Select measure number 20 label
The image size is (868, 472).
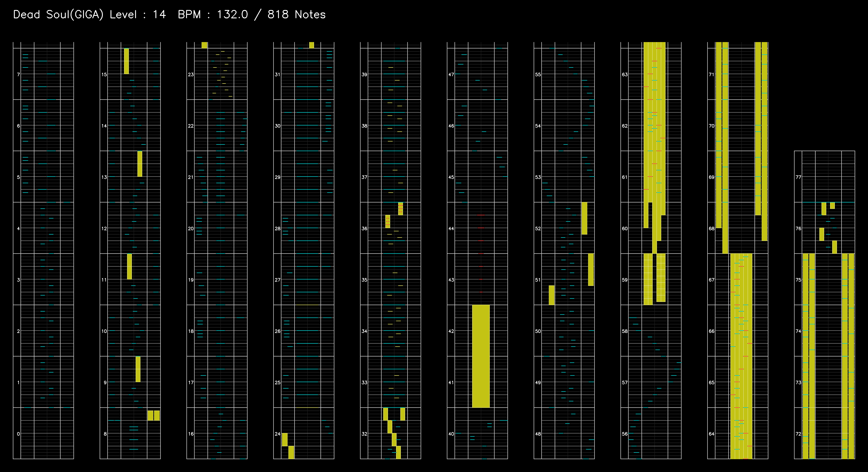191,228
